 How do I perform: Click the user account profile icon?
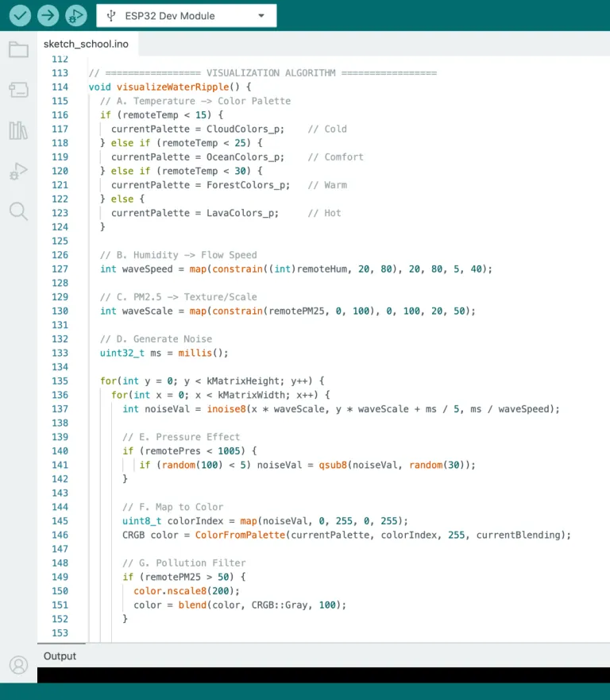point(18,665)
